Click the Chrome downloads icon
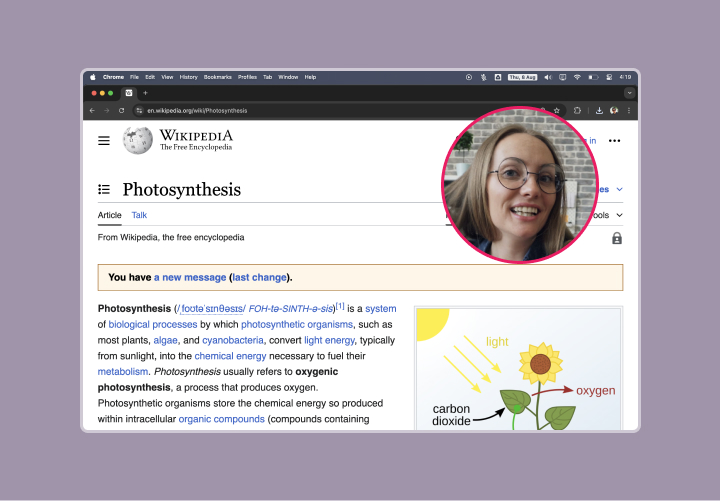720x501 pixels. 598,110
